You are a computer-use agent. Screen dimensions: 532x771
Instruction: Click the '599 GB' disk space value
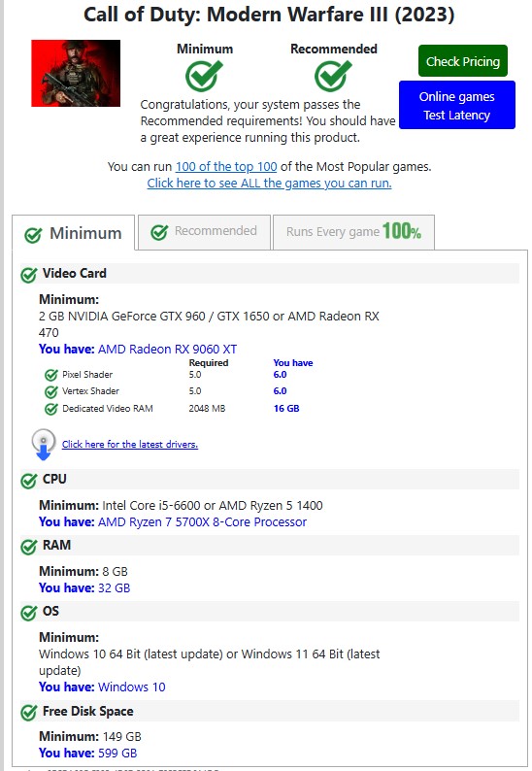(x=117, y=753)
